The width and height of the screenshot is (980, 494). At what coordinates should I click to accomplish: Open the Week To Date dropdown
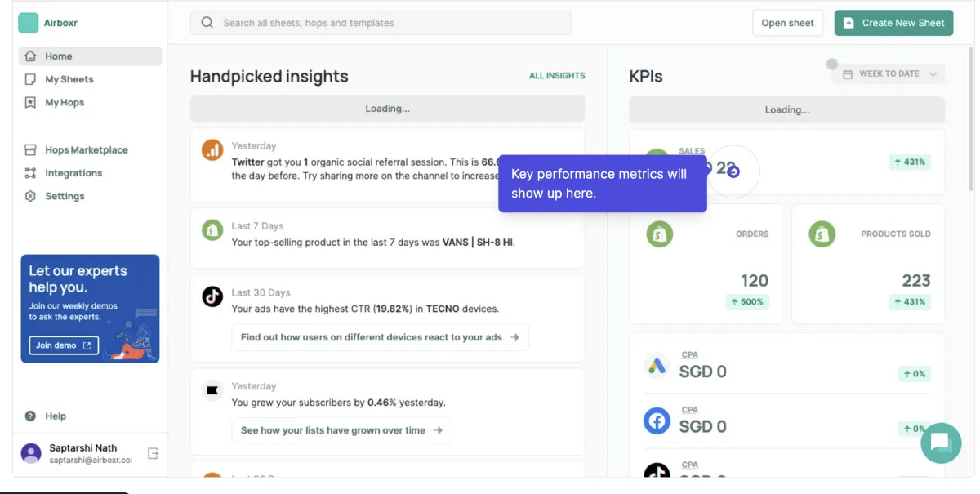(889, 74)
